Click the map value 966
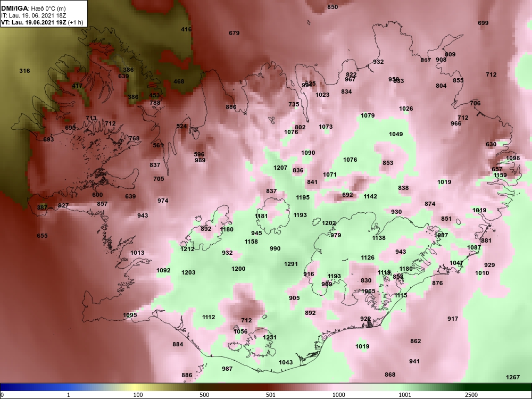 tap(456, 123)
